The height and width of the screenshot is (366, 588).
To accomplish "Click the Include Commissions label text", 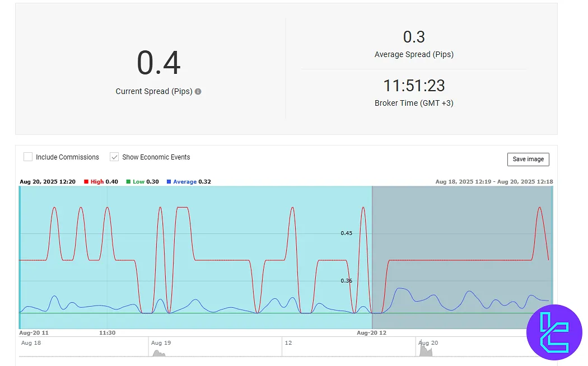I will [67, 157].
